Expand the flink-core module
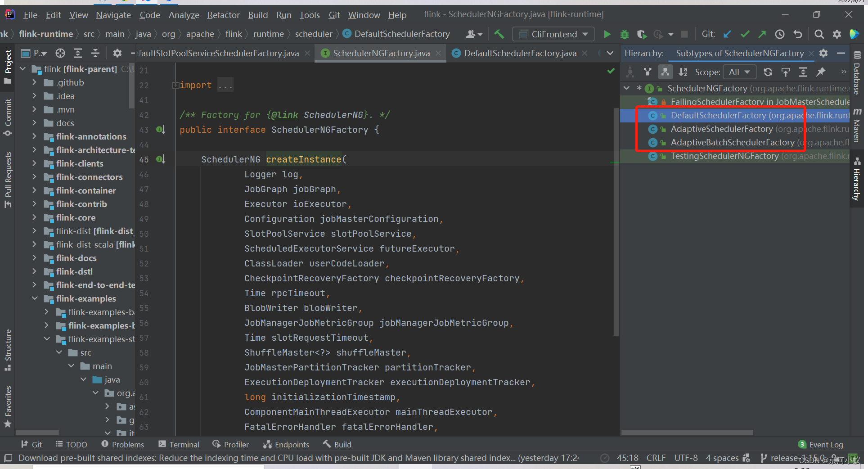868x469 pixels. (x=34, y=217)
